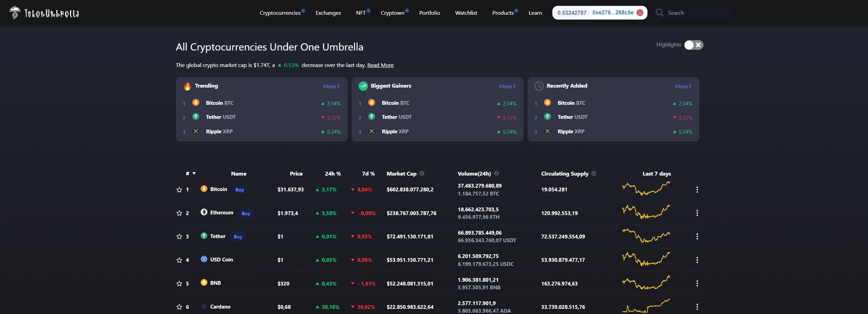Image resolution: width=868 pixels, height=314 pixels.
Task: Click Tether icon in the Recently Added card
Action: (x=548, y=116)
